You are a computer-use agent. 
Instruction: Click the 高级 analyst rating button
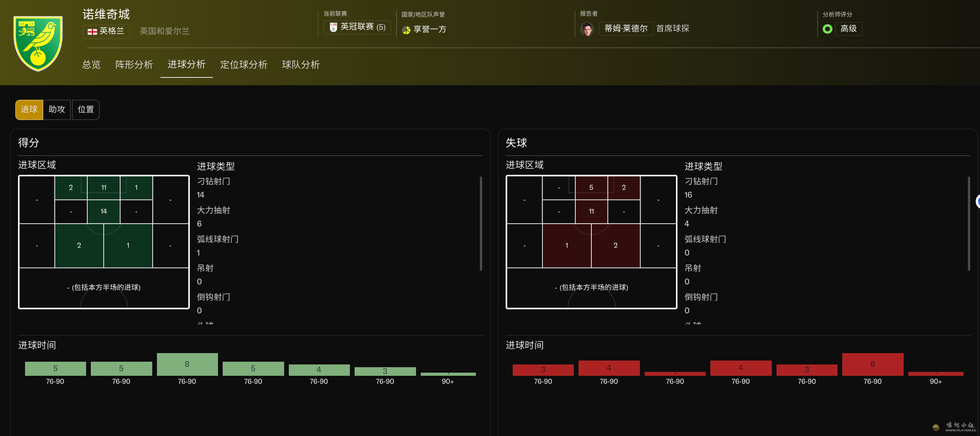tap(848, 29)
